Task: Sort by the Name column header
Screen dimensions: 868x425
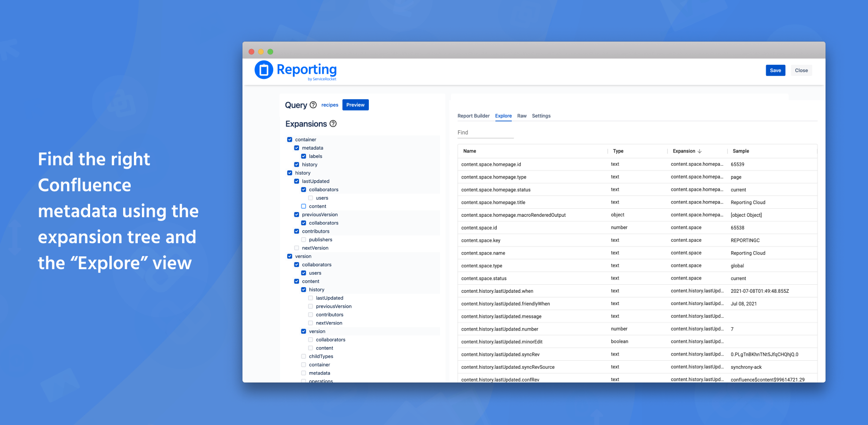Action: tap(470, 151)
